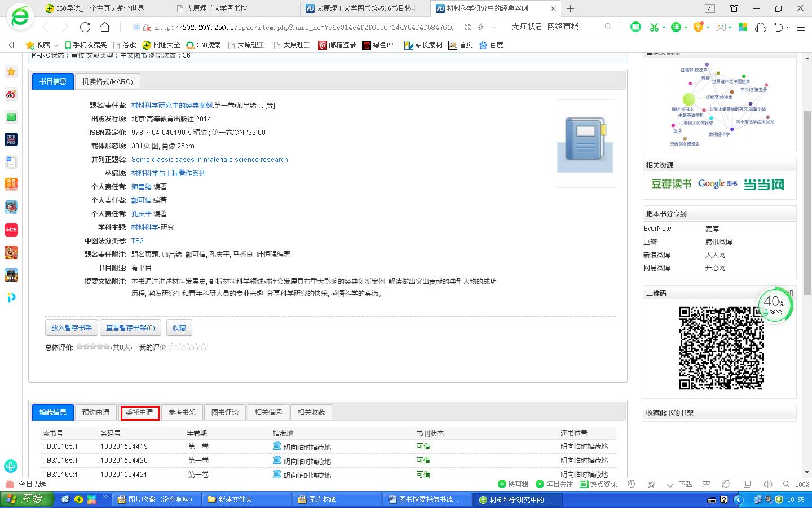Screen dimensions: 812x508
Task: Expand the address bar dropdown chevron
Action: pos(493,27)
